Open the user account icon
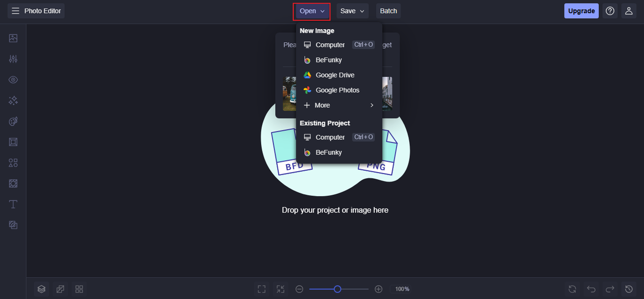 [628, 11]
